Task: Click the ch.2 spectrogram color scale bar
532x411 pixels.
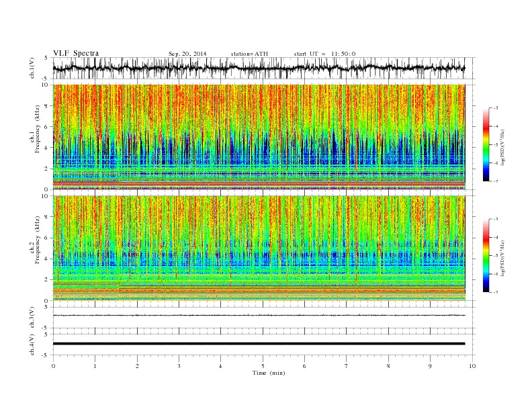Action: tap(486, 256)
